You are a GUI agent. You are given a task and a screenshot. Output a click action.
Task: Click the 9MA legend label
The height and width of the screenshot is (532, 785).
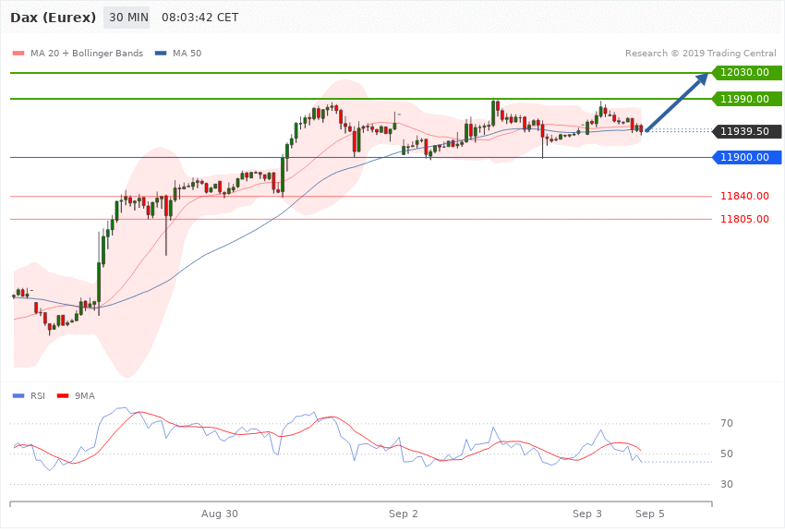85,396
